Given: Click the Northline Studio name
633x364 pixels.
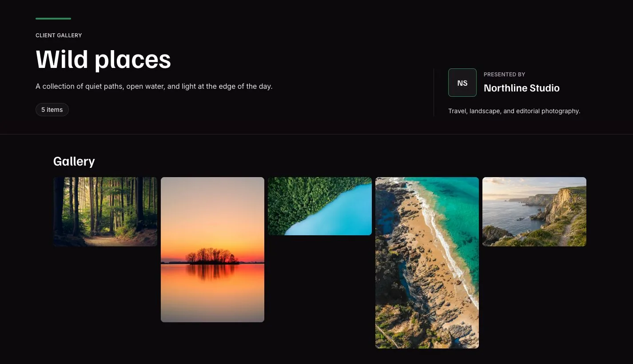Looking at the screenshot, I should (x=522, y=88).
